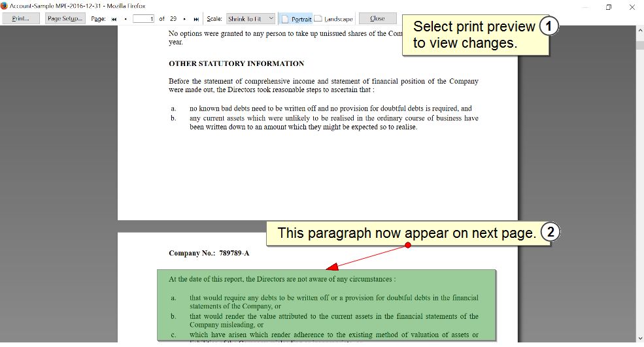Close the Firefox window

coord(632,7)
